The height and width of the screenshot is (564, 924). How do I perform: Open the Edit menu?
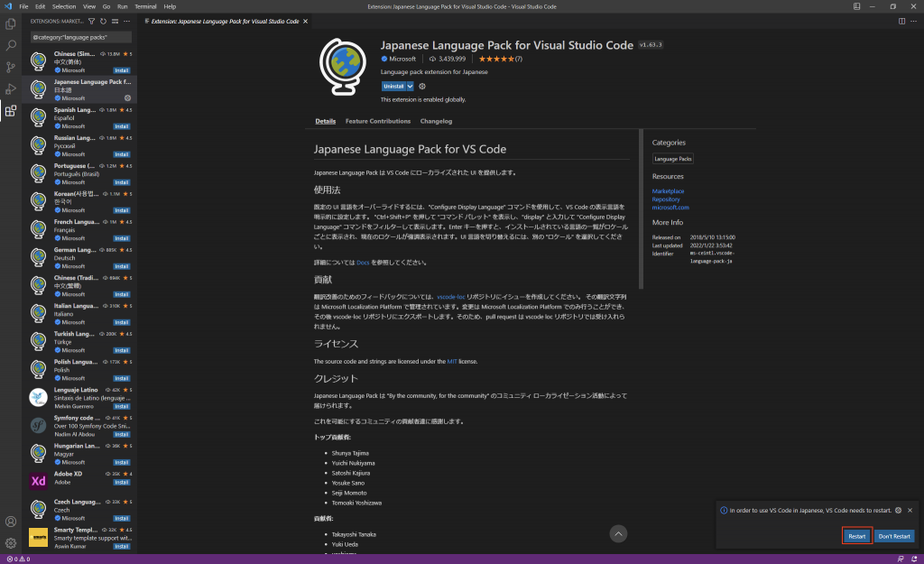click(x=40, y=6)
